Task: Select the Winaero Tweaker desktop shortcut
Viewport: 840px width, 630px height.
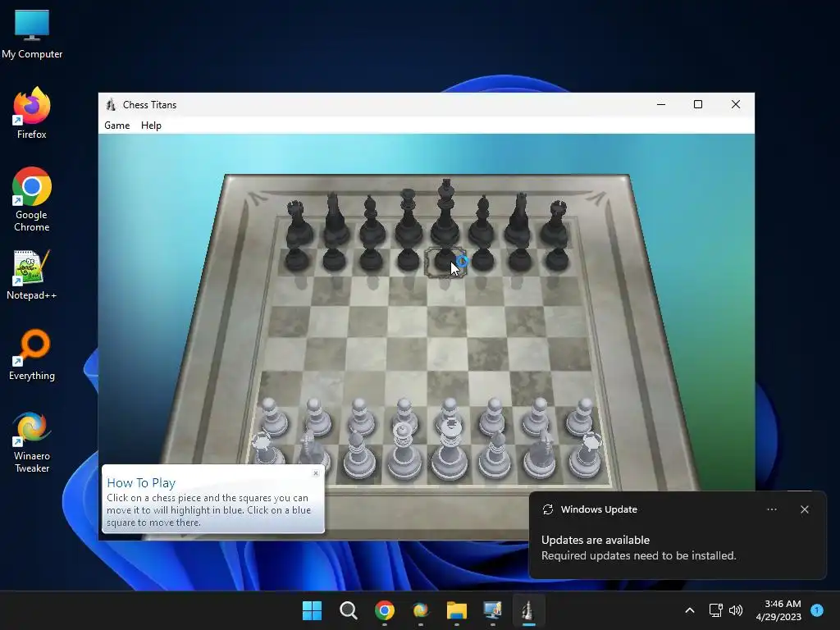Action: 32,442
